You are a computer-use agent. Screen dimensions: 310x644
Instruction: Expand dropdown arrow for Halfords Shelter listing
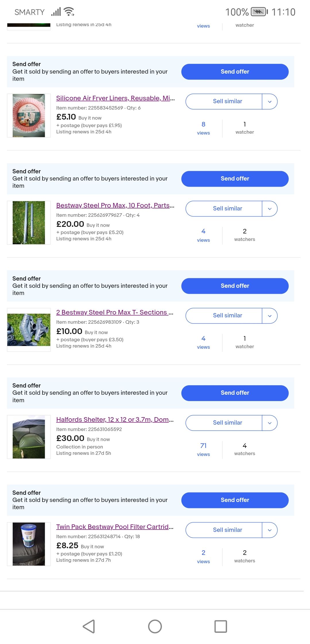[x=270, y=423]
